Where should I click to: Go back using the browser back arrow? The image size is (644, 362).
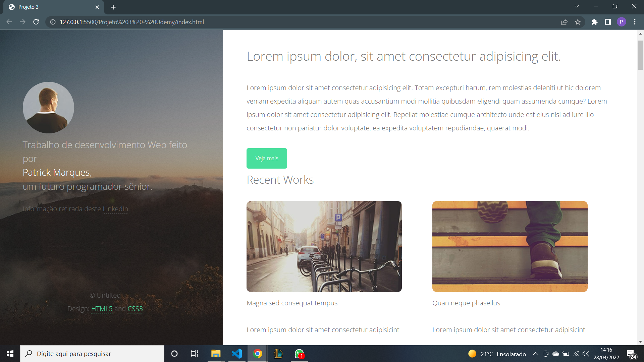[9, 22]
